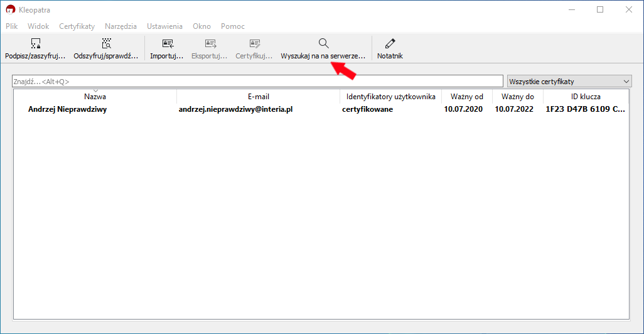Click the Eksportuj toolbar icon
The image size is (644, 334).
210,43
